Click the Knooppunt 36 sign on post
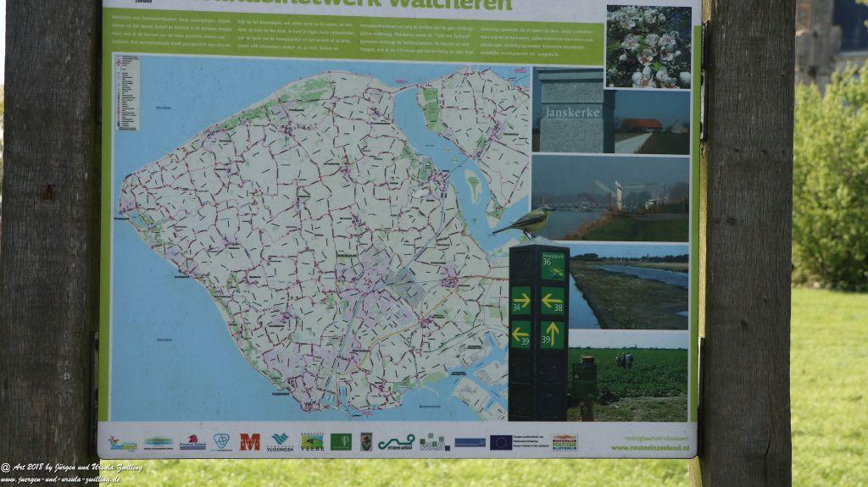This screenshot has width=868, height=487. coord(553,265)
